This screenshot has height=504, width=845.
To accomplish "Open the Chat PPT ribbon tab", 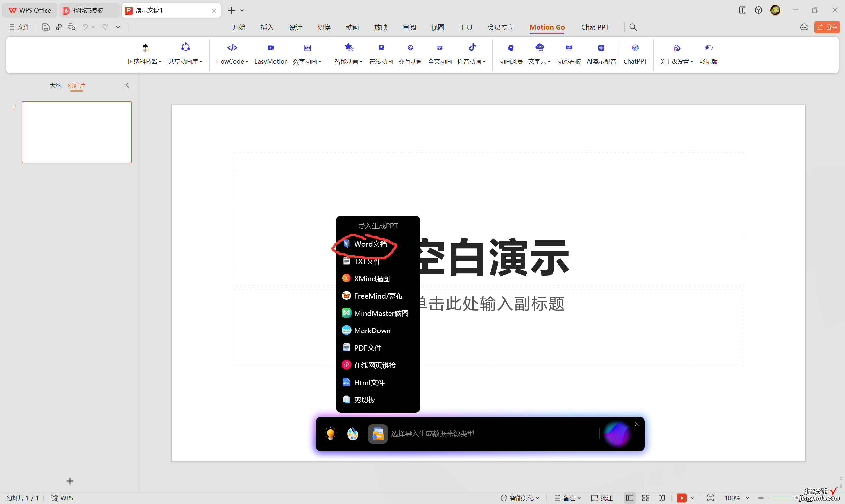I will coord(595,27).
